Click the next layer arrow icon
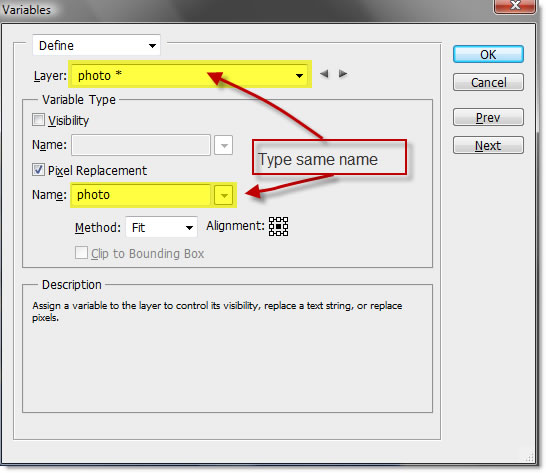546x473 pixels. [x=343, y=74]
